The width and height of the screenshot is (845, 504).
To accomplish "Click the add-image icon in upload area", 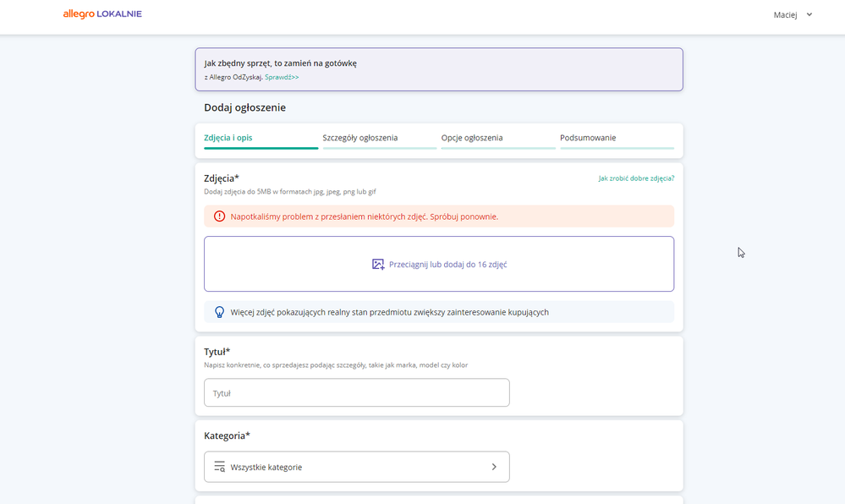I will (x=378, y=264).
